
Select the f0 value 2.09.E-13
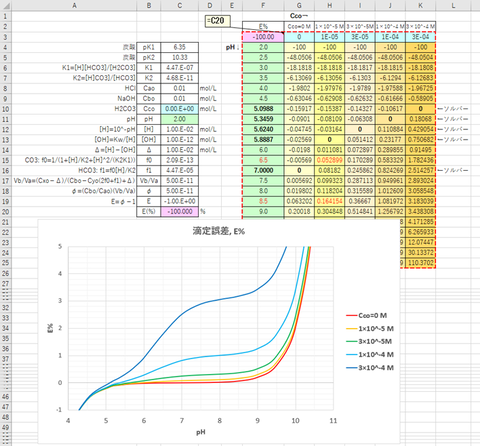(179, 160)
